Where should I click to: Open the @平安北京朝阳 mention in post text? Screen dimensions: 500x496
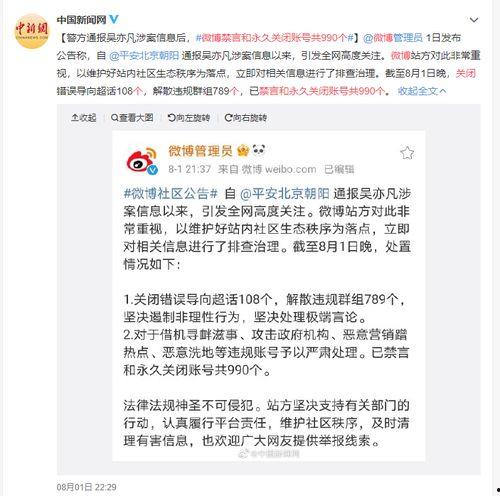point(144,55)
